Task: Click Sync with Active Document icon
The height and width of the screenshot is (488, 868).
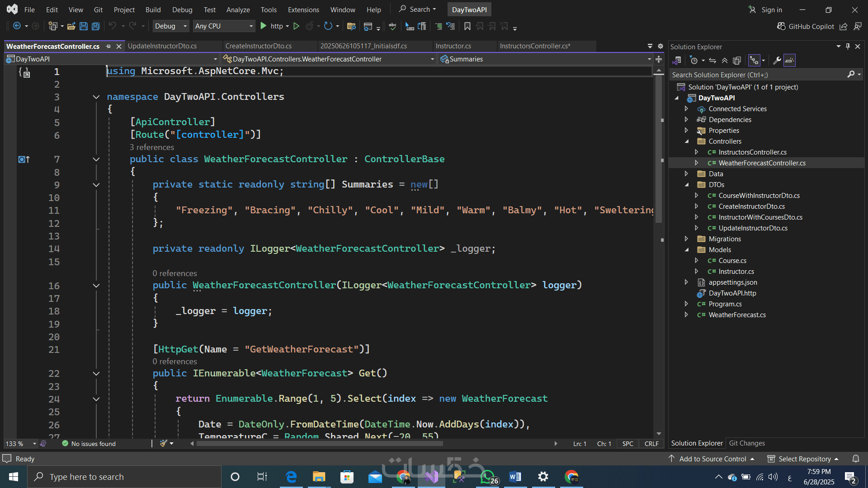Action: click(x=712, y=61)
